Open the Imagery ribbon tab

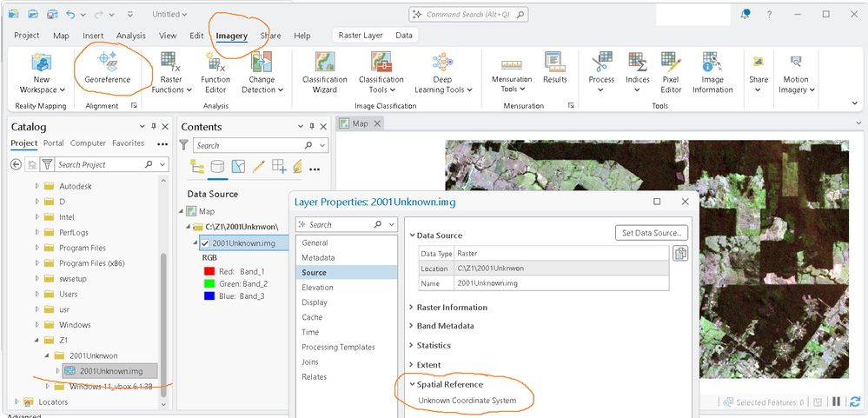pos(231,36)
